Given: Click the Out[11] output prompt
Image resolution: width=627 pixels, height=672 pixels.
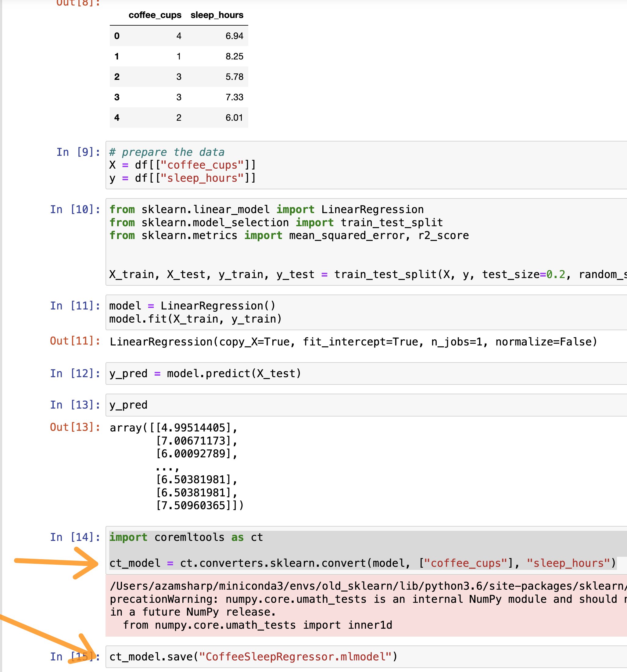Looking at the screenshot, I should tap(75, 341).
